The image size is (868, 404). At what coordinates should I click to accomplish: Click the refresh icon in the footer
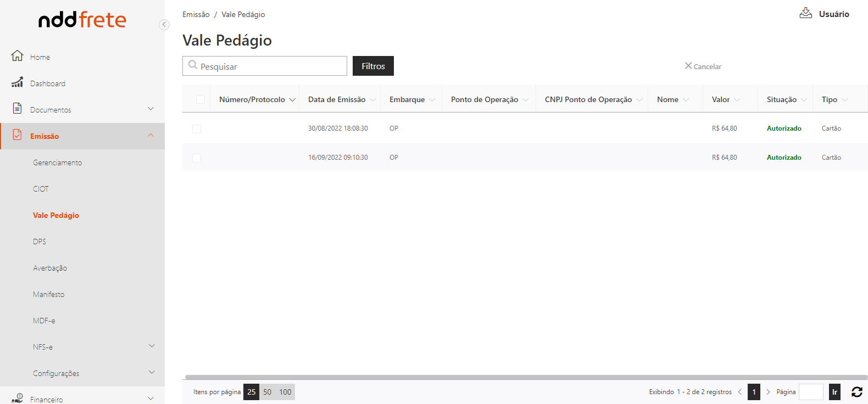click(x=856, y=392)
